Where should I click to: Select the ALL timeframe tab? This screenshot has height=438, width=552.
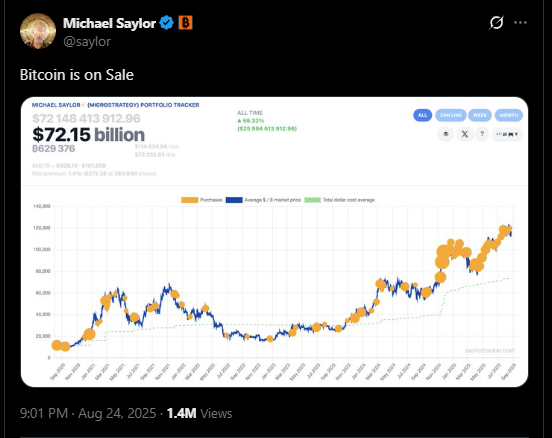click(x=422, y=115)
